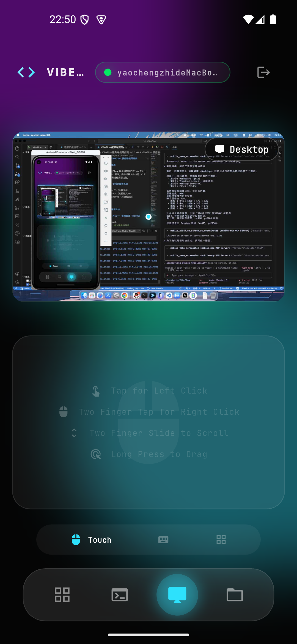
Task: Click the emulator volume down icon
Action: 106,179
